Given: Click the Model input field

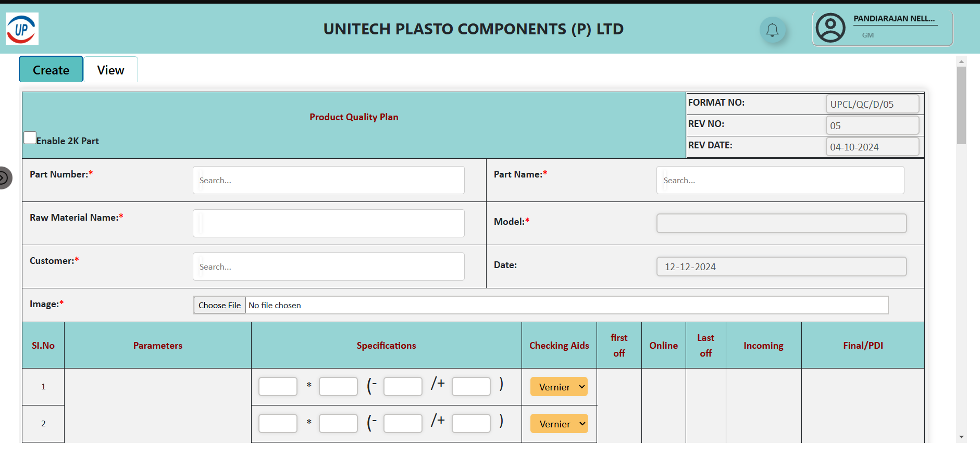Looking at the screenshot, I should [781, 223].
